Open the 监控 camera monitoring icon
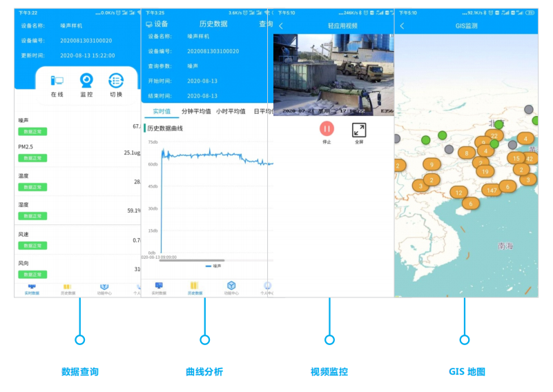The height and width of the screenshot is (392, 553). 86,81
